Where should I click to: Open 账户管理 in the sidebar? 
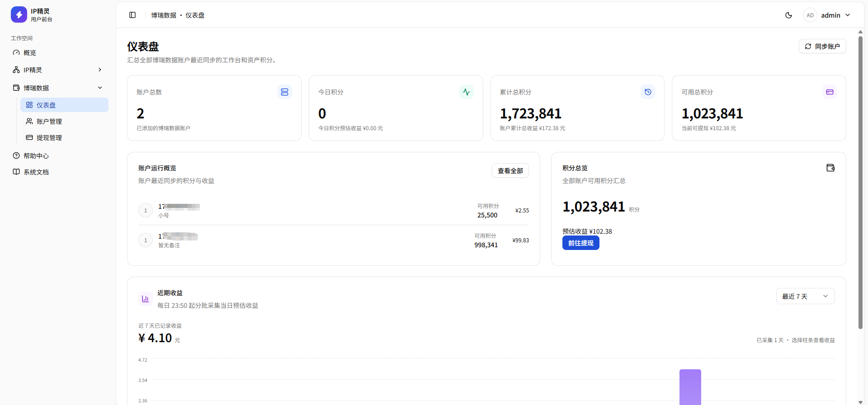[64, 121]
